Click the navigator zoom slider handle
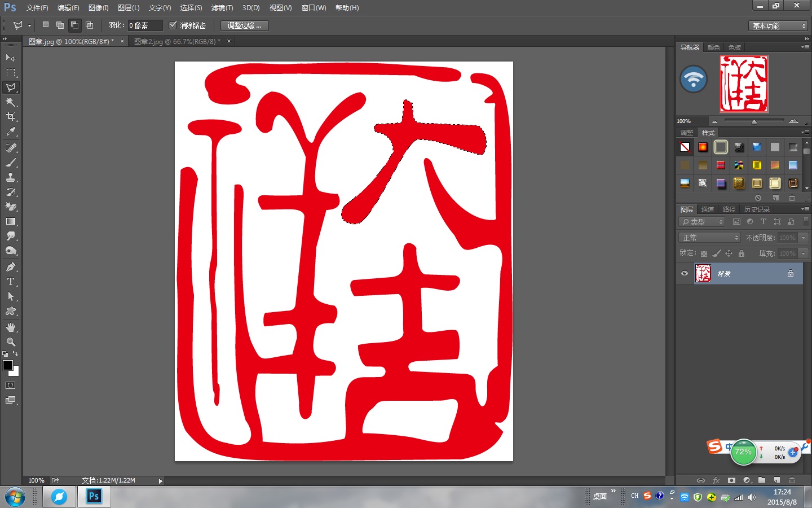The height and width of the screenshot is (508, 812). 754,122
